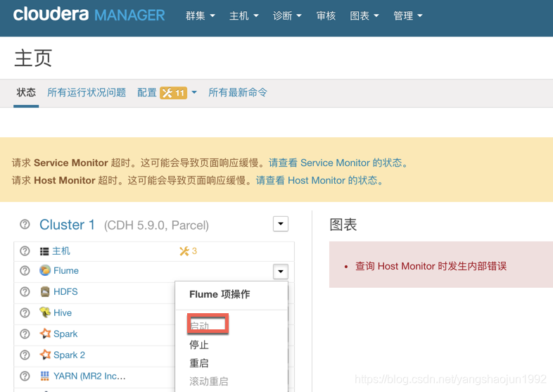Open the HDFS service link
553x392 pixels.
(x=65, y=292)
